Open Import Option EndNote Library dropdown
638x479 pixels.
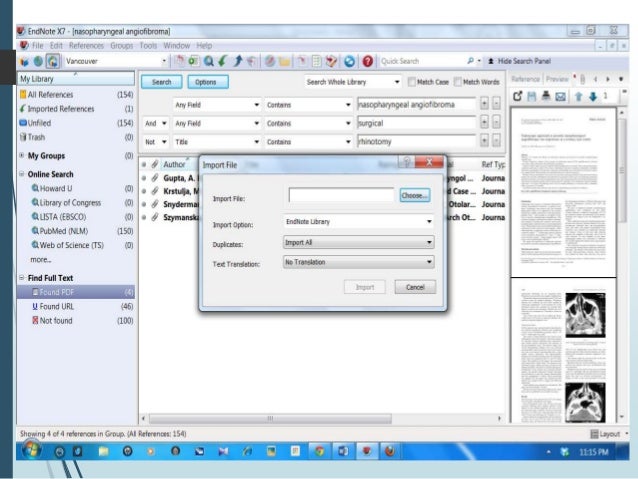358,222
